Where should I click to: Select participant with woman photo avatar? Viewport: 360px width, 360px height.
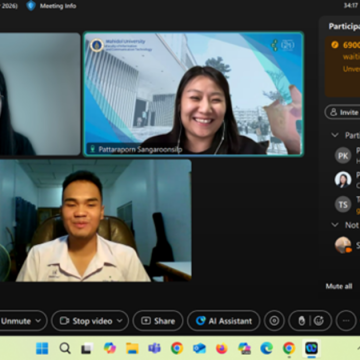343,180
